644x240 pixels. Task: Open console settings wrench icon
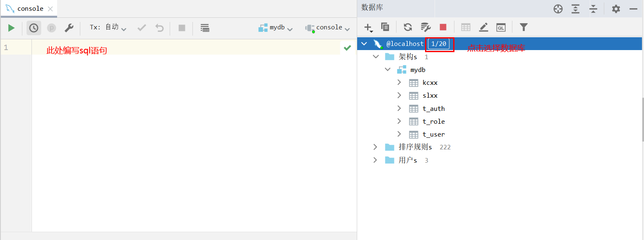(69, 28)
